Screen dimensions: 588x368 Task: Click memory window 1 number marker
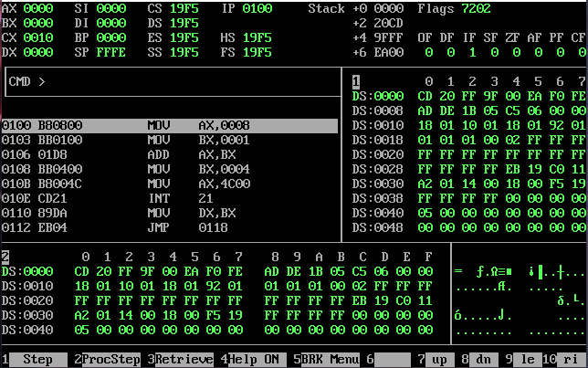[x=356, y=81]
